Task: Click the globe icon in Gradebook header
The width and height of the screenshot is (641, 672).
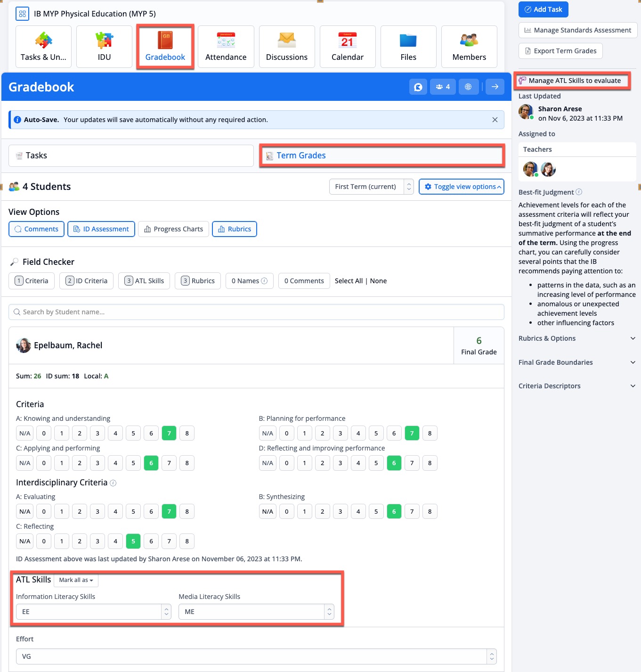Action: pos(468,87)
